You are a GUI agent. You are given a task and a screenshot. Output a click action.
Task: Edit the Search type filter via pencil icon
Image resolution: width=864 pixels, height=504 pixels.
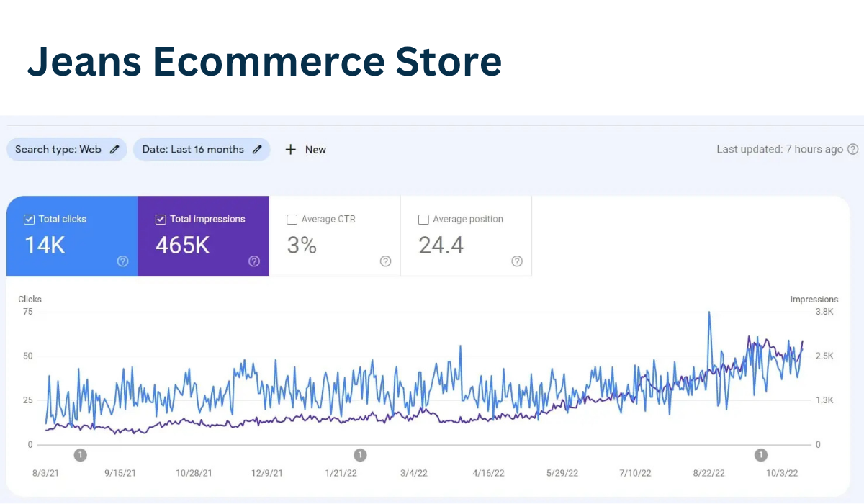[x=115, y=149]
